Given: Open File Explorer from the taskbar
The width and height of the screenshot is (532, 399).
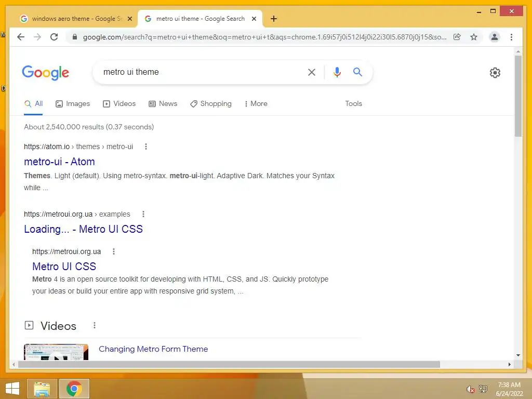Looking at the screenshot, I should 42,389.
